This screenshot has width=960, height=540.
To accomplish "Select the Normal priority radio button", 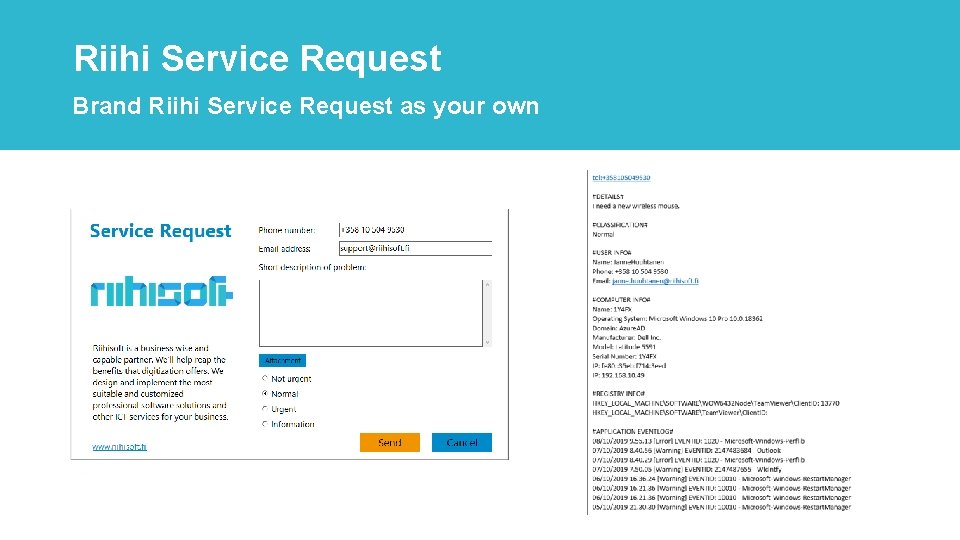I will [x=264, y=394].
